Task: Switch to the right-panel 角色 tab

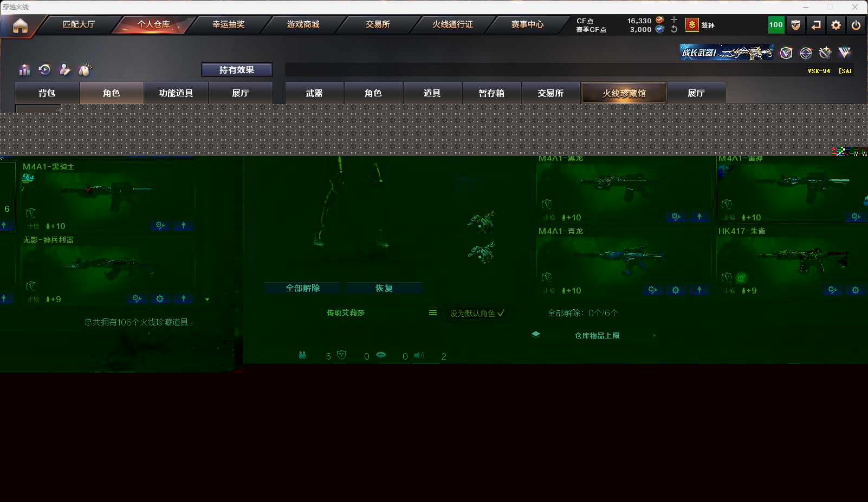Action: (373, 93)
